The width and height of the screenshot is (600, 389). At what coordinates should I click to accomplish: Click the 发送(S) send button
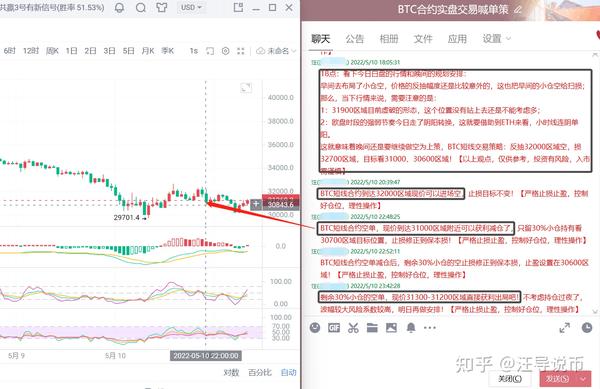(557, 379)
